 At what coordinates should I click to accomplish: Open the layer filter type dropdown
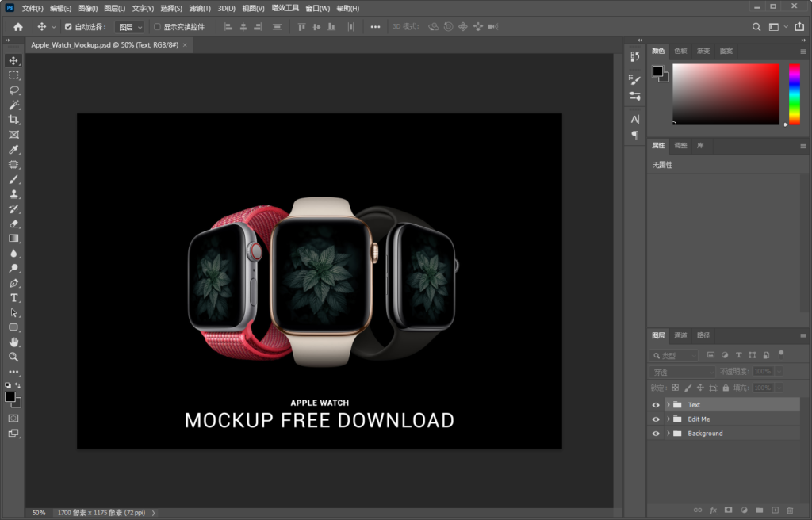tap(674, 355)
